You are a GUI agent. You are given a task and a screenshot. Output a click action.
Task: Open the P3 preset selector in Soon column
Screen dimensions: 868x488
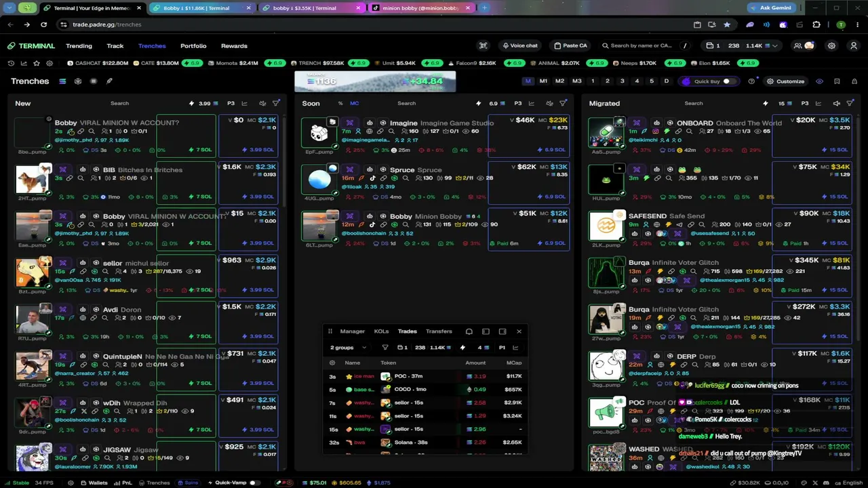tap(518, 104)
